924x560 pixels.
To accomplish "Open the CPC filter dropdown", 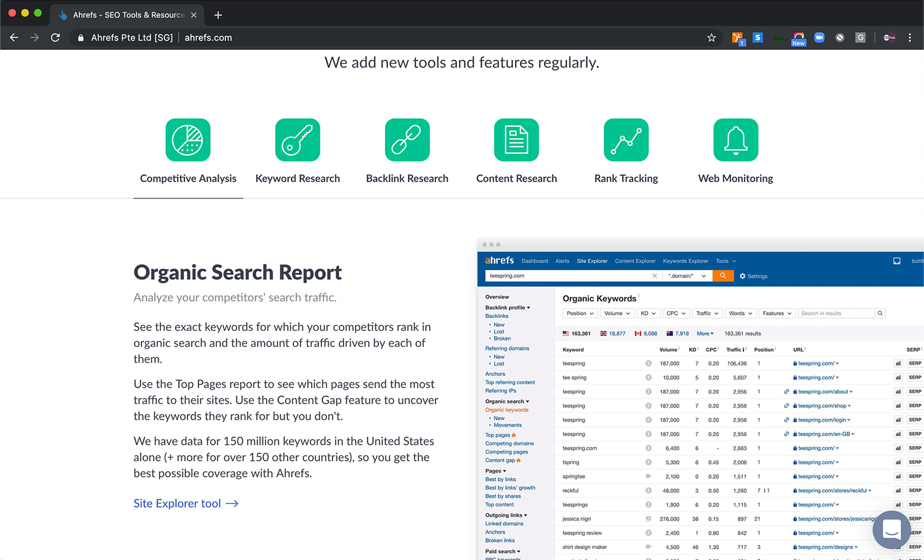I will pos(676,314).
